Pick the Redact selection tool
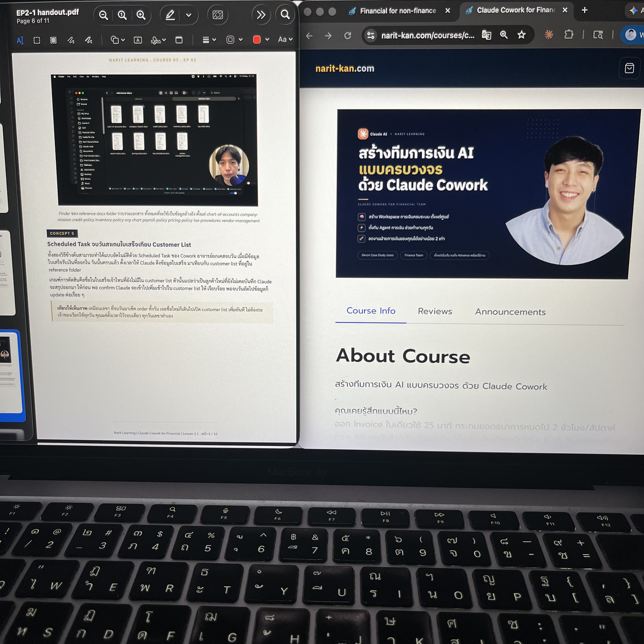 [53, 41]
